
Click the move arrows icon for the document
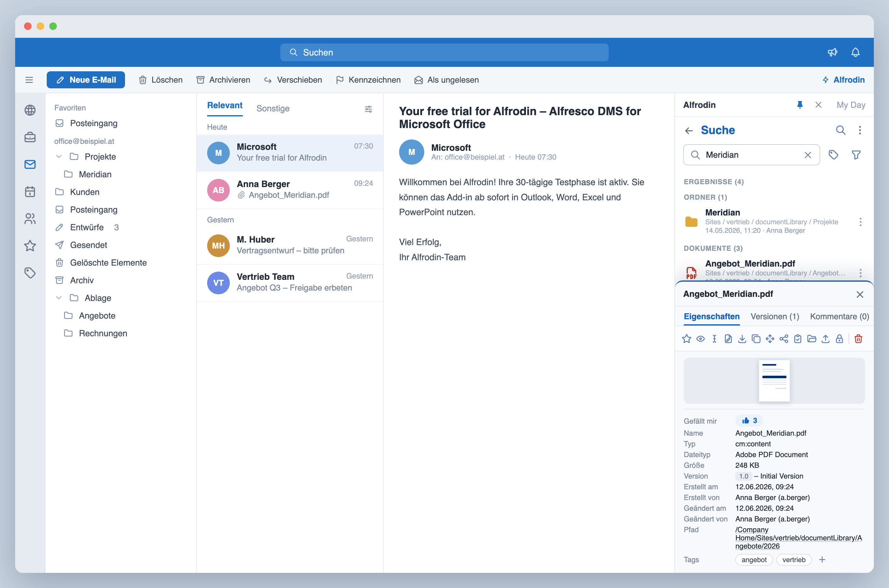[770, 339]
